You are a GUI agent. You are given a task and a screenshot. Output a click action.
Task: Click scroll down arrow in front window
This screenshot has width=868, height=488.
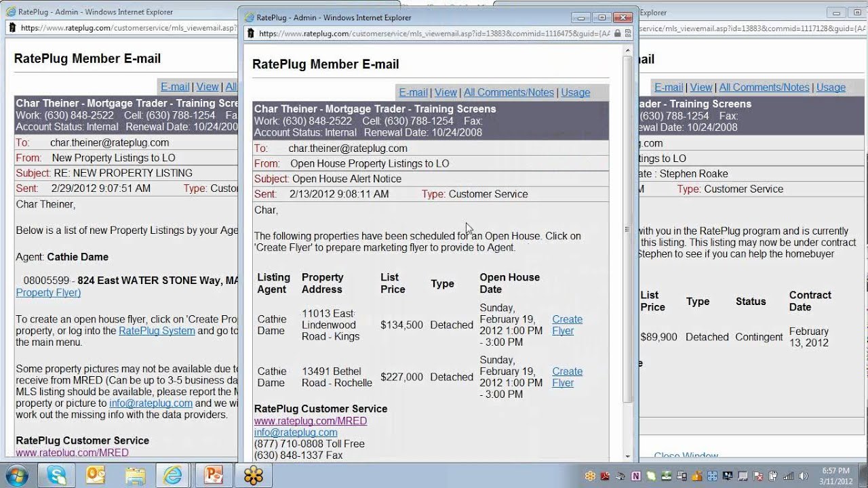[627, 456]
